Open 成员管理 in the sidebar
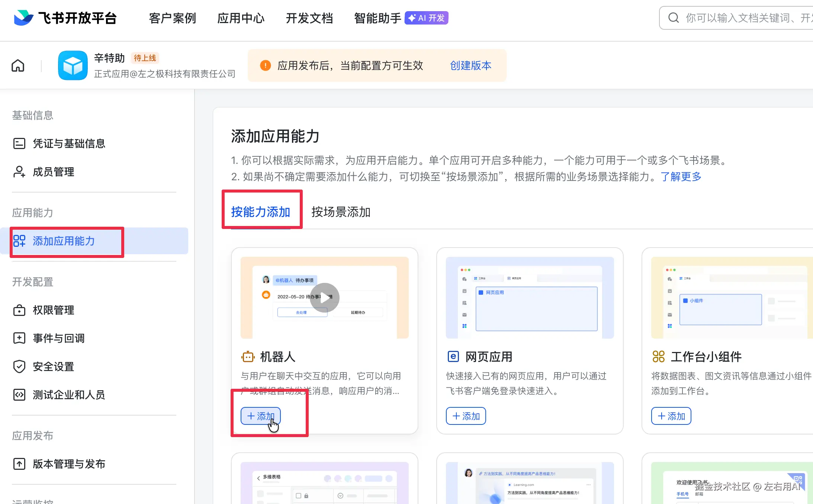Screen dimensions: 813x504 tap(53, 172)
